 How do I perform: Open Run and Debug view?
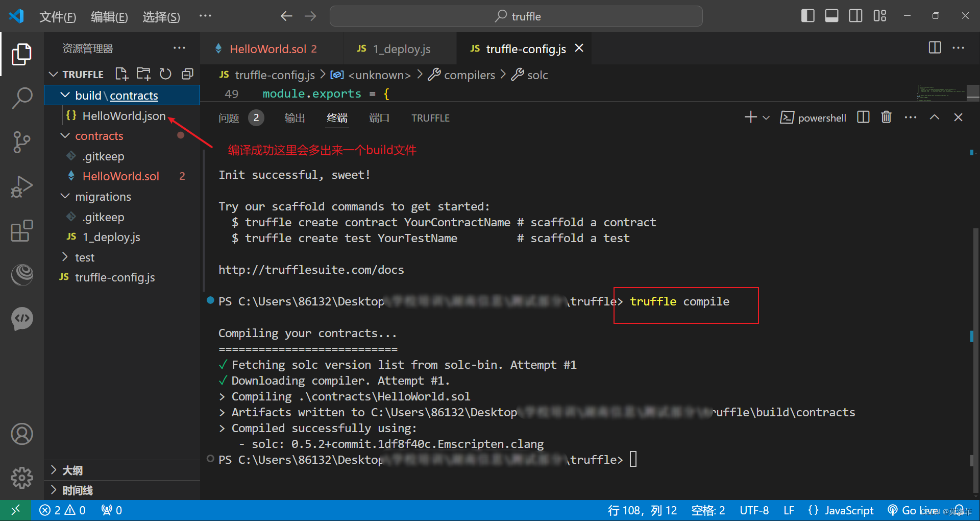coord(21,186)
